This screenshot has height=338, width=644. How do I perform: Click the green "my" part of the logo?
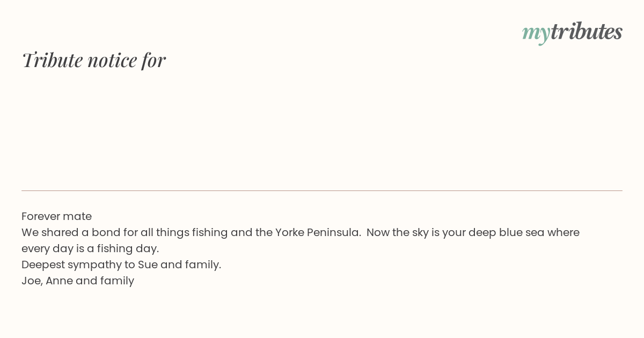tap(536, 34)
